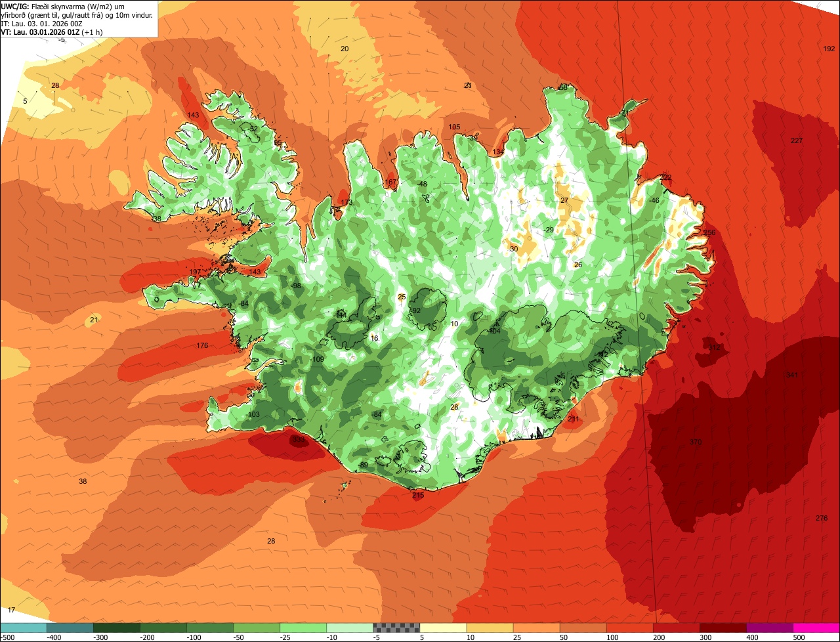Click the IT: Lau. 03. 01. 2026 00Z line

point(41,24)
